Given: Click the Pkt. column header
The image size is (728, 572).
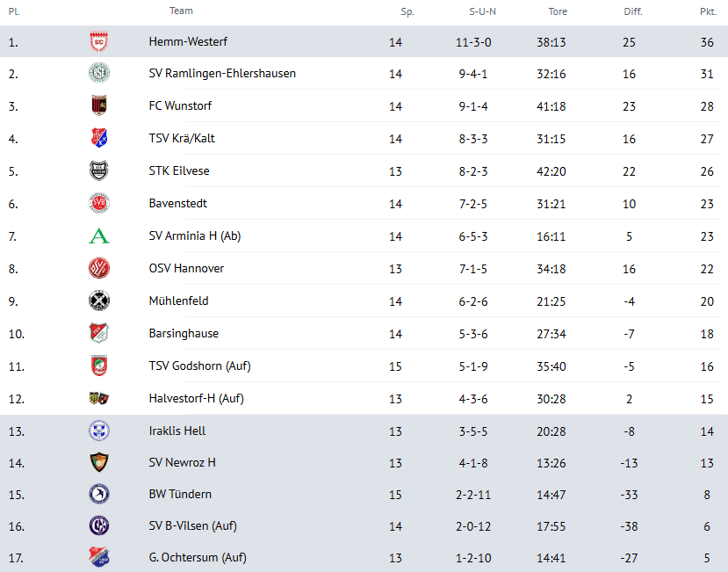Looking at the screenshot, I should point(708,12).
